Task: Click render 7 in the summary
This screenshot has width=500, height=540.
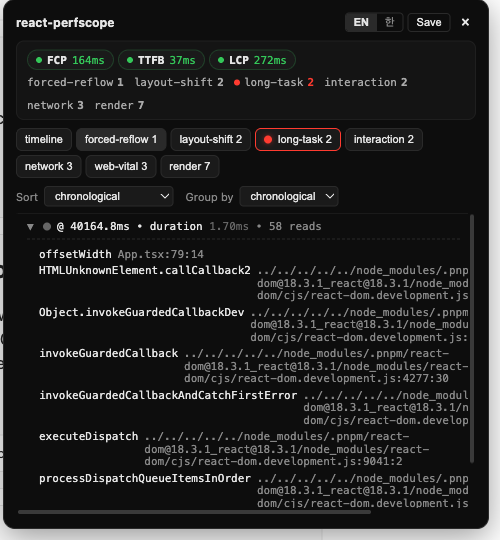Action: point(119,105)
